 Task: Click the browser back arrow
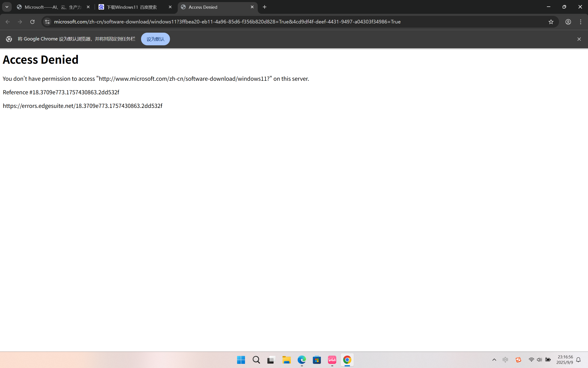pos(8,22)
